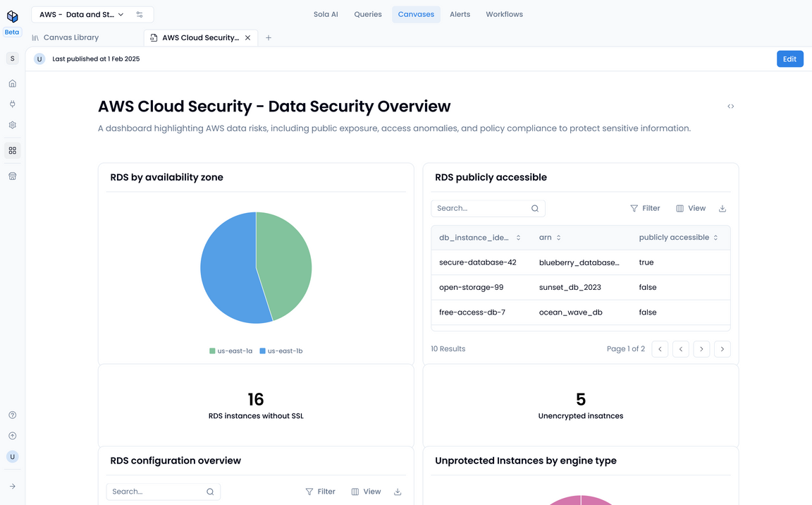Open the settings gear in sidebar
Image resolution: width=812 pixels, height=505 pixels.
[13, 125]
